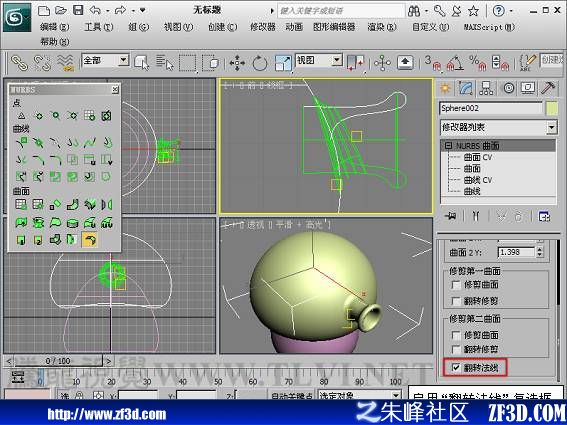Viewport: 567px width, 425px height.
Task: Open the 选定对象 key filter dropdown
Action: tap(396, 395)
